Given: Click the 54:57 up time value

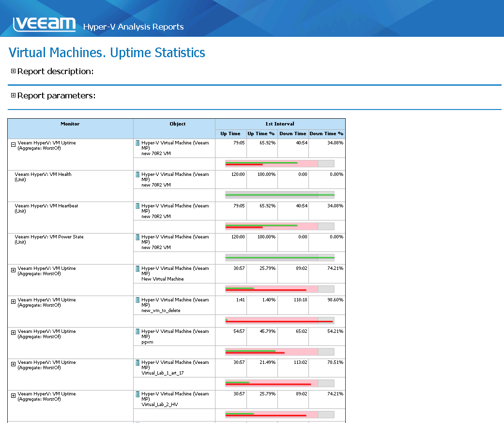Looking at the screenshot, I should 239,331.
